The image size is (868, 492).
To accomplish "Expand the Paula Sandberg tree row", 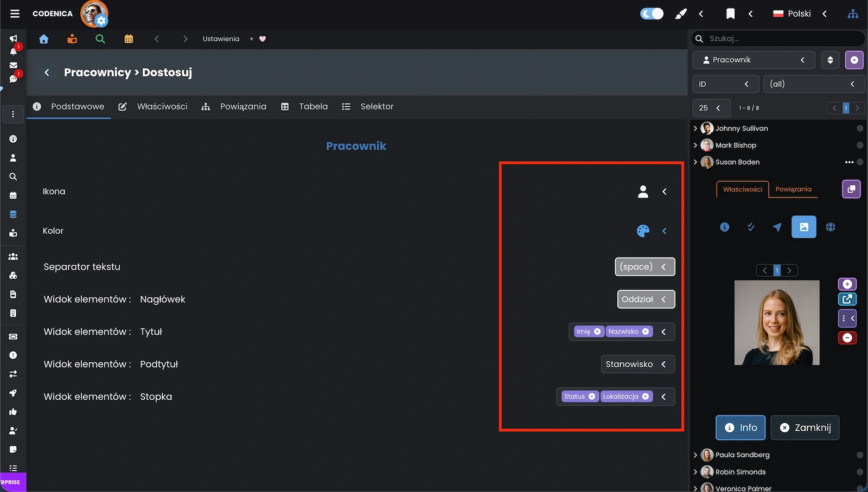I will (x=695, y=455).
